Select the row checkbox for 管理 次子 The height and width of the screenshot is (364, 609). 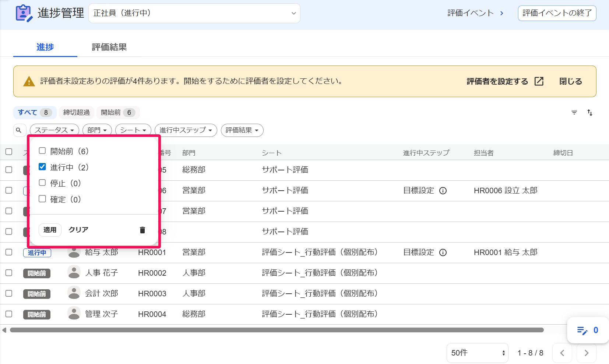[9, 314]
